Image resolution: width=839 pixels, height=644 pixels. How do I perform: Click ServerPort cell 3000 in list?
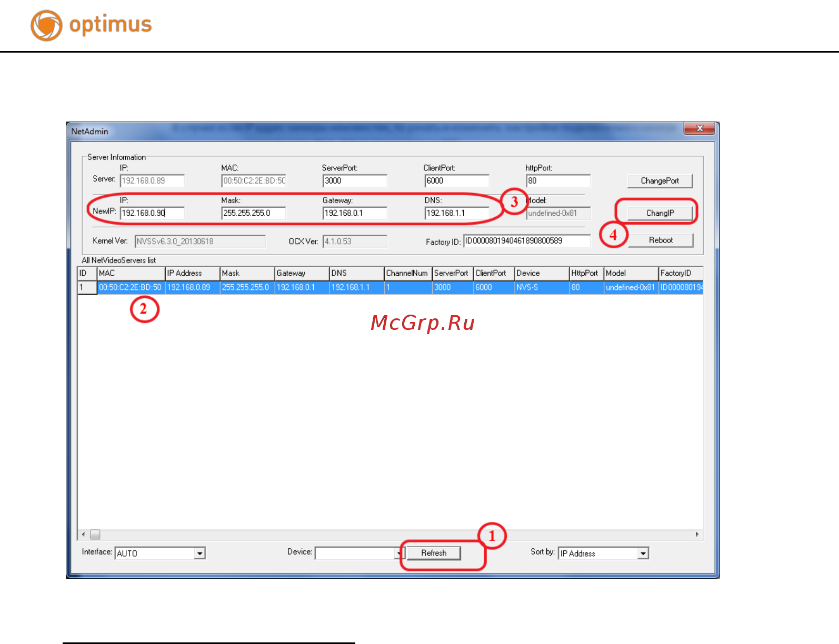[453, 287]
